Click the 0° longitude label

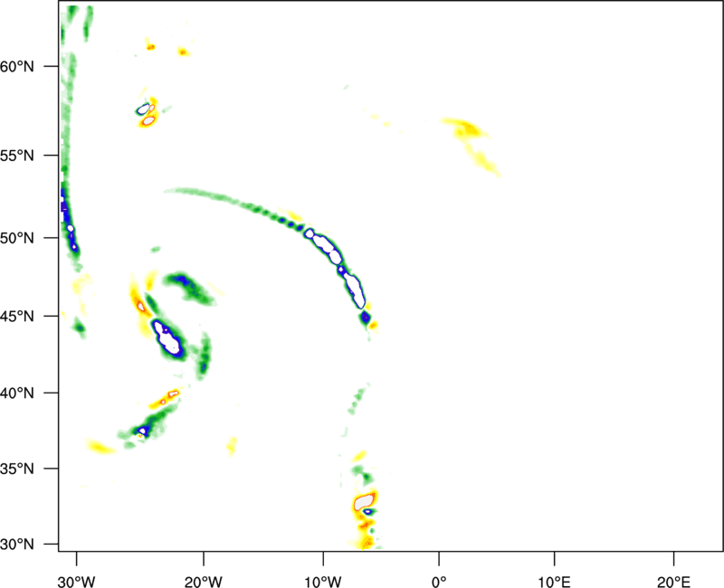coord(439,582)
